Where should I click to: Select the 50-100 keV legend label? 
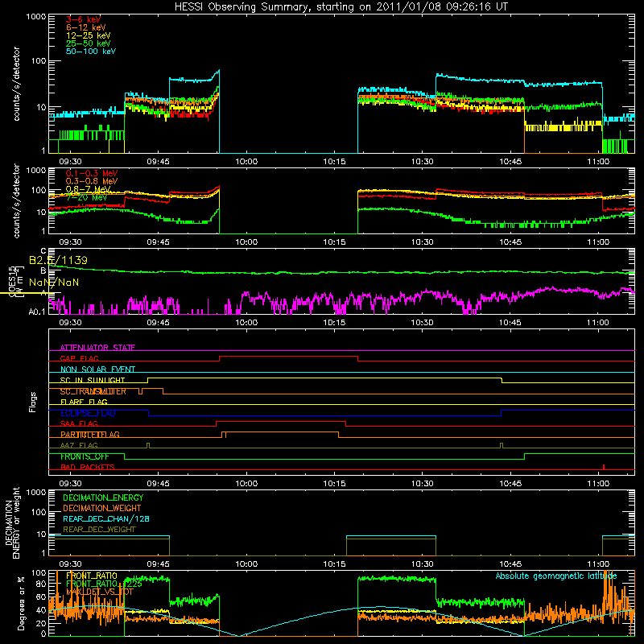point(90,52)
